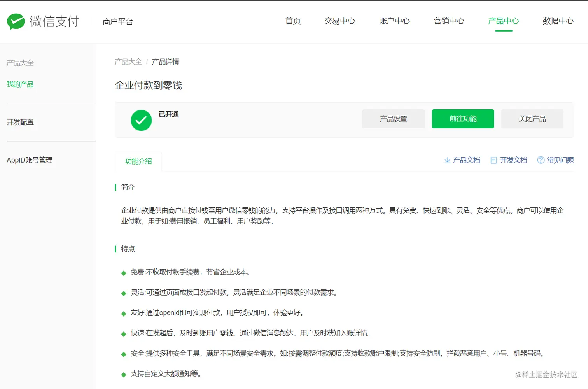Click the intro paragraph starting with 企业付款提供
The image size is (588, 389).
point(342,216)
